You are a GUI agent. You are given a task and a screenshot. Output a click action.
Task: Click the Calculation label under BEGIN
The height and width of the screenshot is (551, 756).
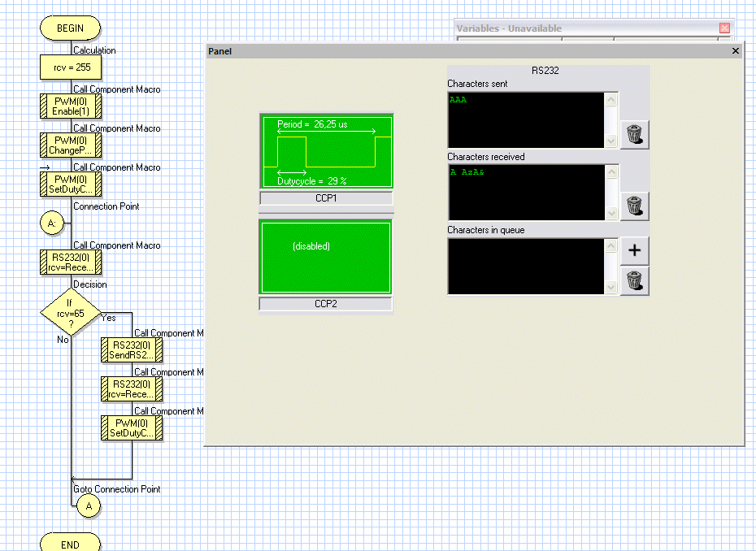(94, 50)
